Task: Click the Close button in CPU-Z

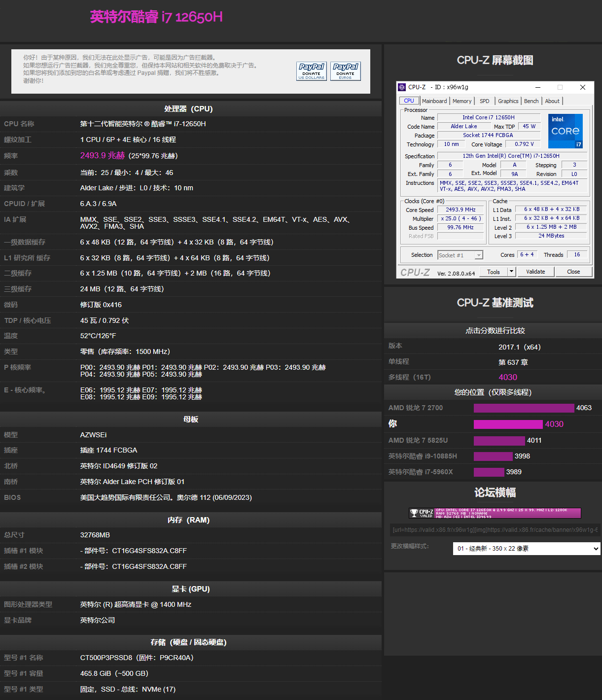Action: point(573,272)
